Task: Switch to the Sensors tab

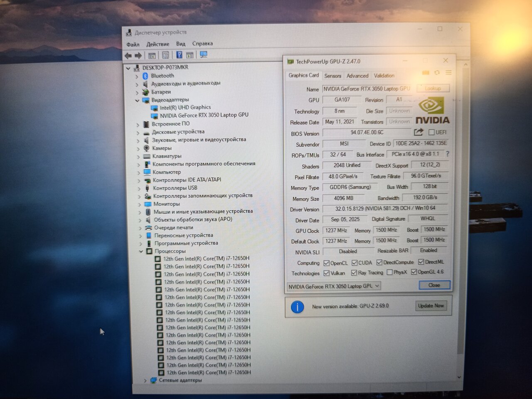Action: click(x=332, y=76)
